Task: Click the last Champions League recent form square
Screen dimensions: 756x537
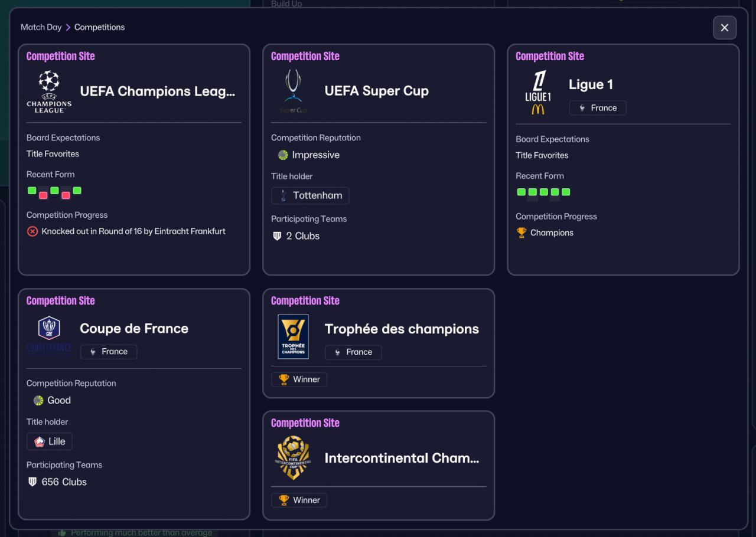Action: [x=77, y=191]
